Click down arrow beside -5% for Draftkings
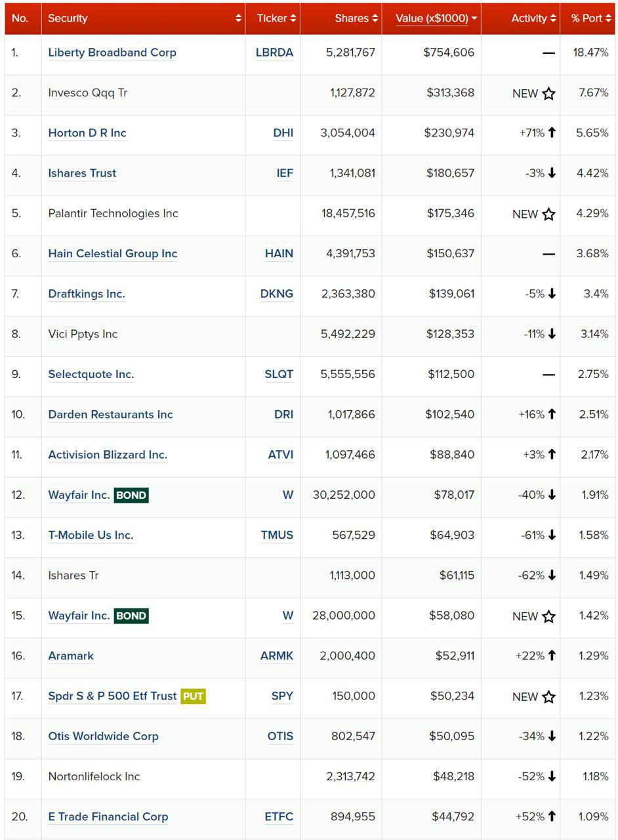 (552, 294)
